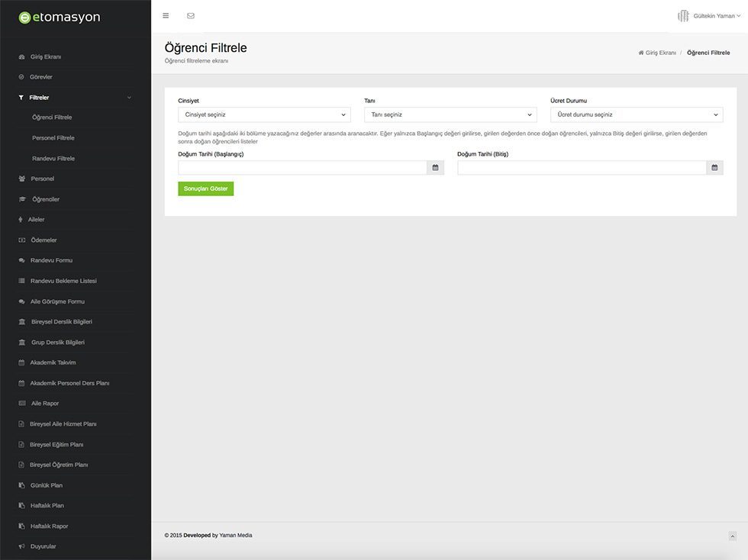The image size is (748, 560).
Task: Open calendar picker for Doğum Tarihi (Başlangıç)
Action: (435, 167)
